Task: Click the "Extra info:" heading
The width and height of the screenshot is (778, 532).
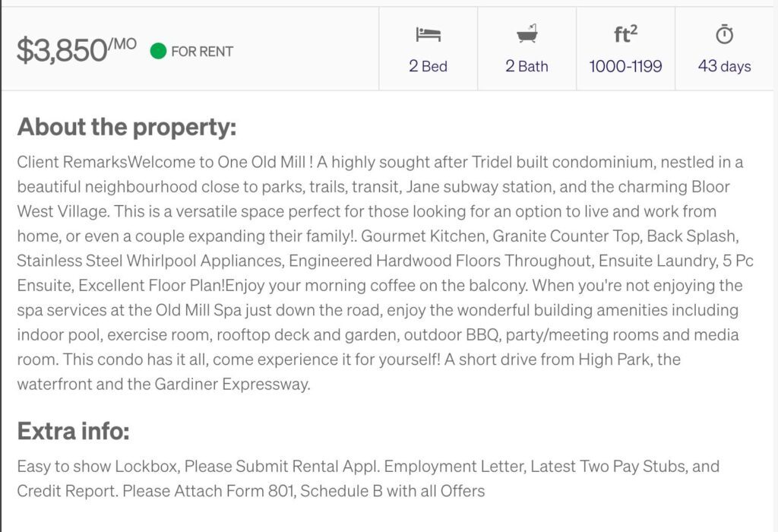Action: [x=73, y=432]
